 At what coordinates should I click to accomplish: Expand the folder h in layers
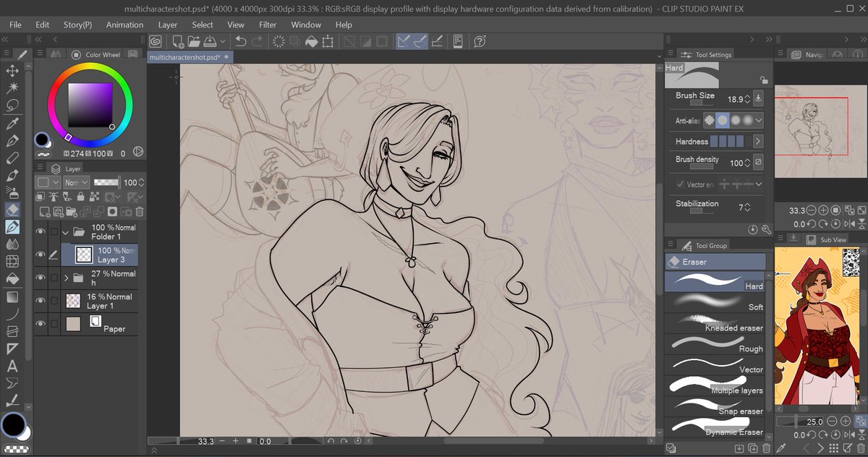click(x=67, y=278)
